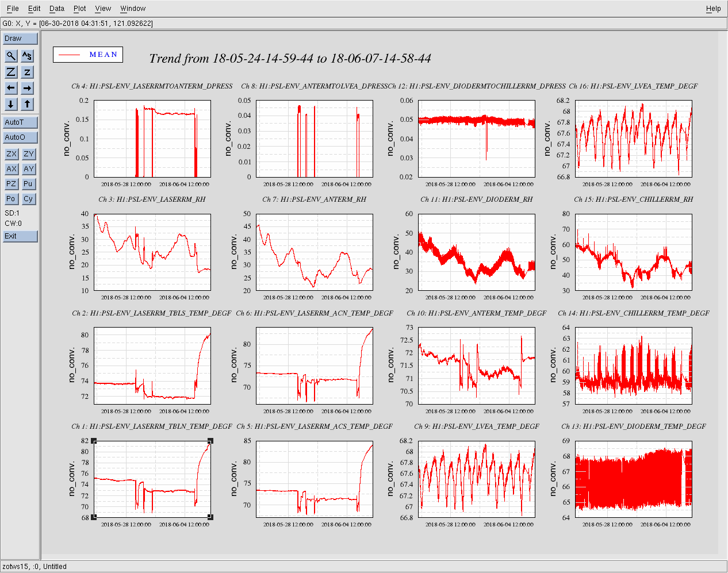Click the AY autoscale-Y button
Viewport: 728px width, 573px height.
point(29,169)
